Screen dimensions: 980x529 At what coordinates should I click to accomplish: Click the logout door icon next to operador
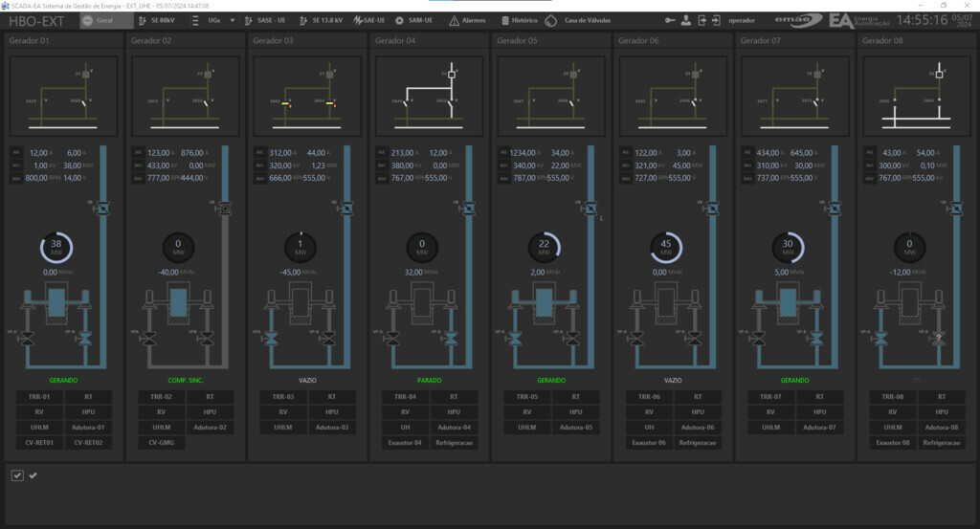703,20
